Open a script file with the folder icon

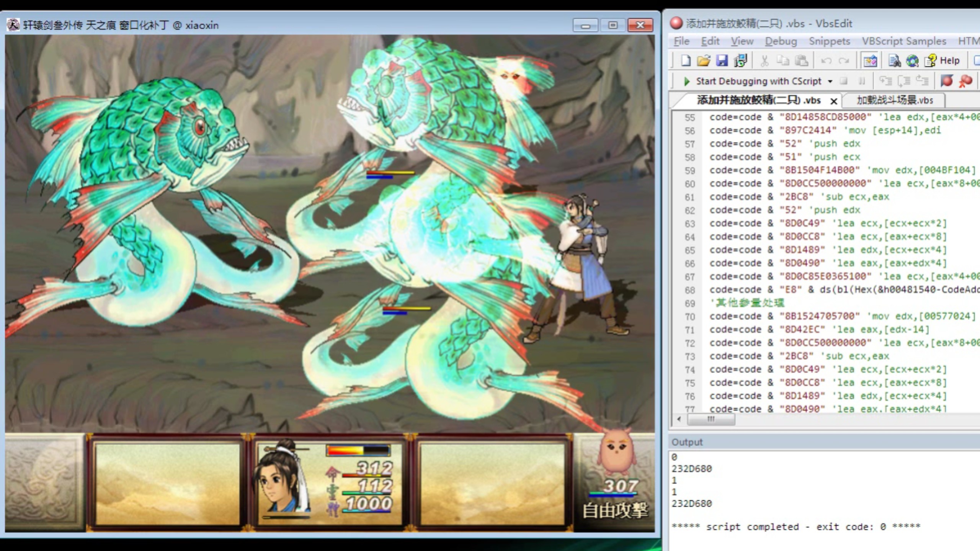coord(704,60)
